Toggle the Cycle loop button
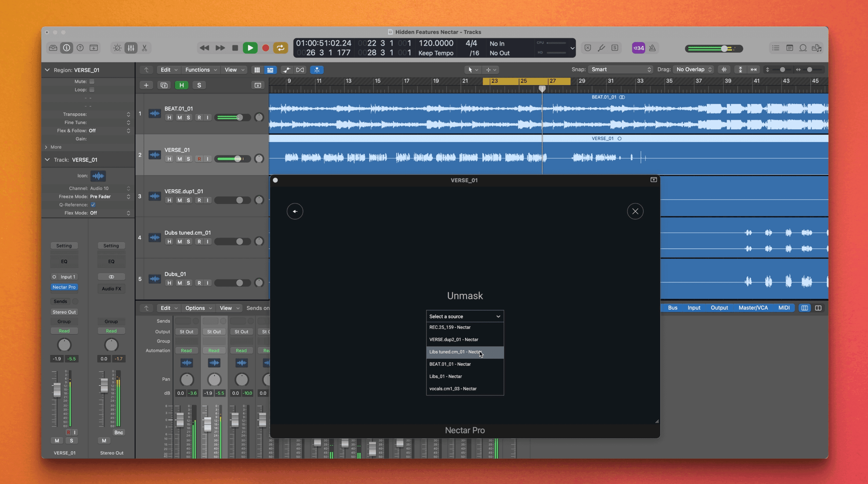 pyautogui.click(x=281, y=48)
